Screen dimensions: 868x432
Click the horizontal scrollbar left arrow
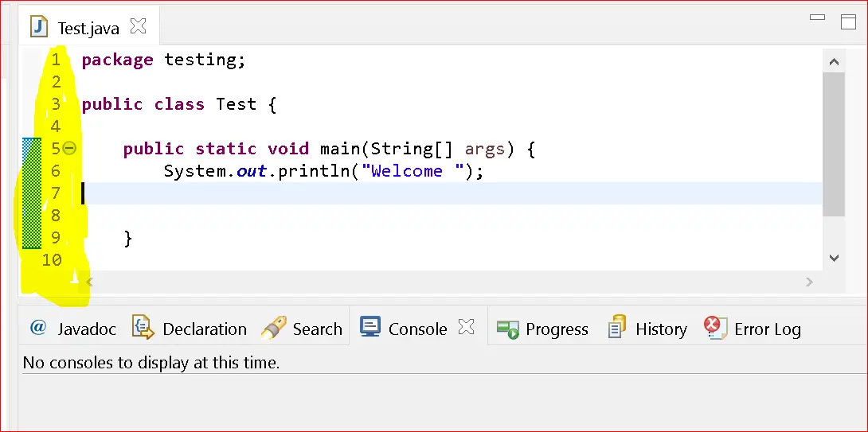89,282
